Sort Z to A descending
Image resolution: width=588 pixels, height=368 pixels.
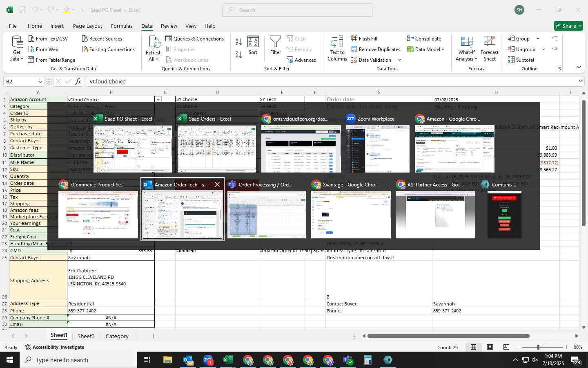[x=239, y=54]
